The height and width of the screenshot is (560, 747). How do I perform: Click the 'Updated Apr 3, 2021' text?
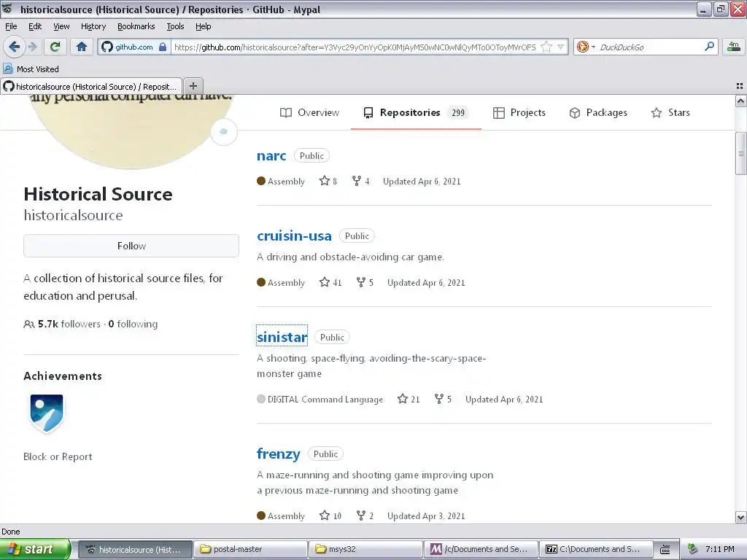tap(426, 516)
